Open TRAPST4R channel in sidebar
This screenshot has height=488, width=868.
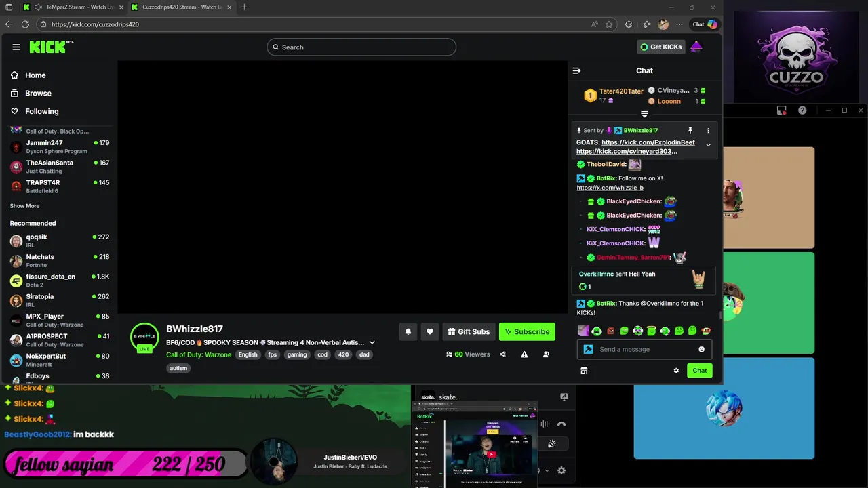(x=59, y=186)
